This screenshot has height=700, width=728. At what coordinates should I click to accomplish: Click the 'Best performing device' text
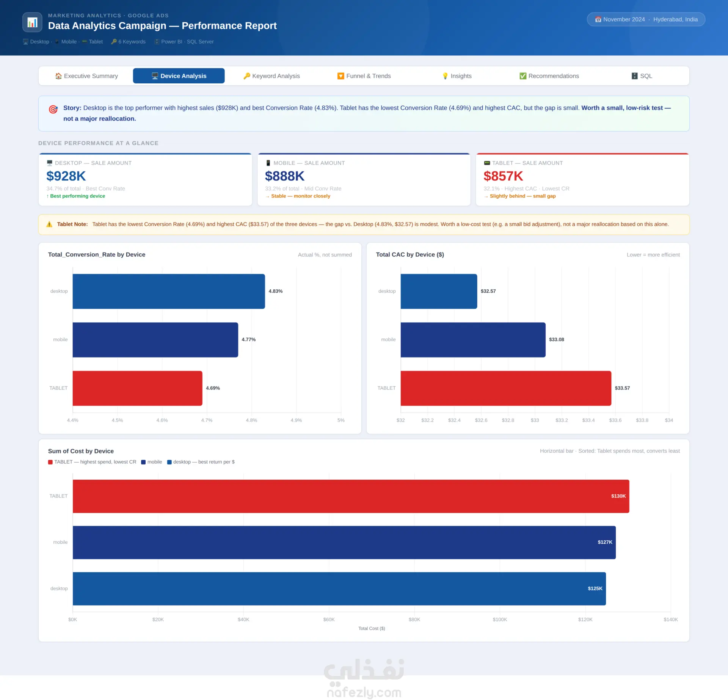[x=78, y=196]
